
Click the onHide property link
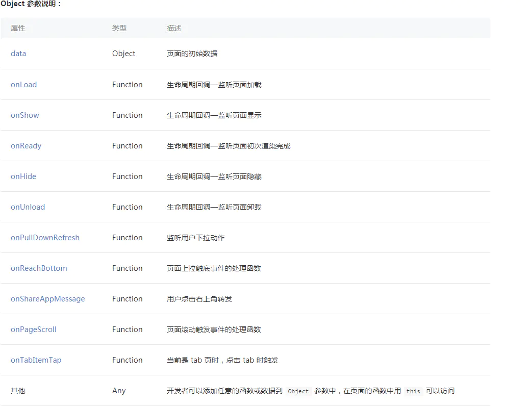tap(23, 176)
